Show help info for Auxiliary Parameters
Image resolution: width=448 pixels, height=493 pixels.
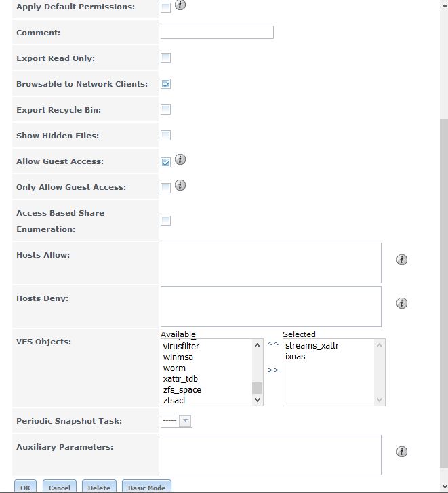click(x=402, y=452)
